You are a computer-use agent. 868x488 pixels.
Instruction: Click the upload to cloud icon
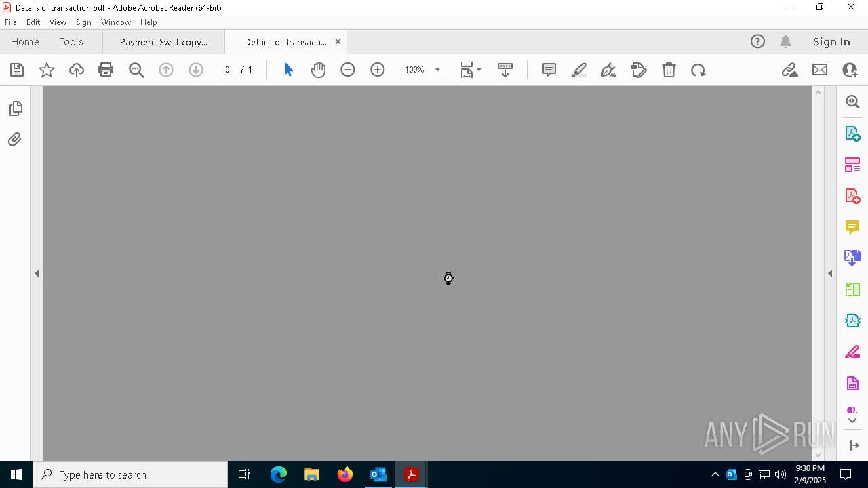tap(77, 70)
